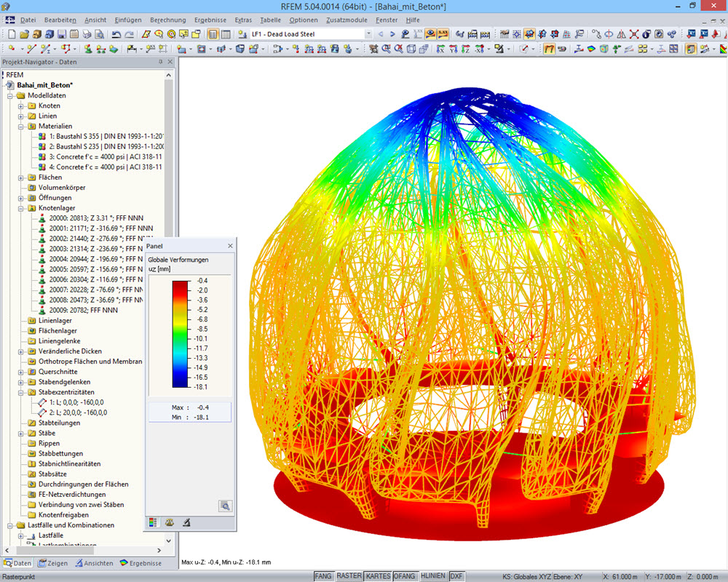Toggle show result values x.xx icon
The width and height of the screenshot is (728, 582).
point(443,34)
